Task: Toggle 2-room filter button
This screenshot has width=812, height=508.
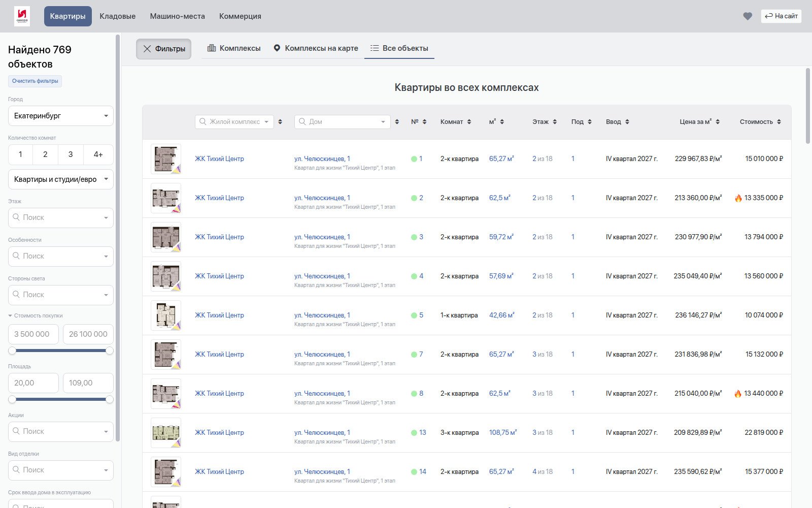Action: 45,154
